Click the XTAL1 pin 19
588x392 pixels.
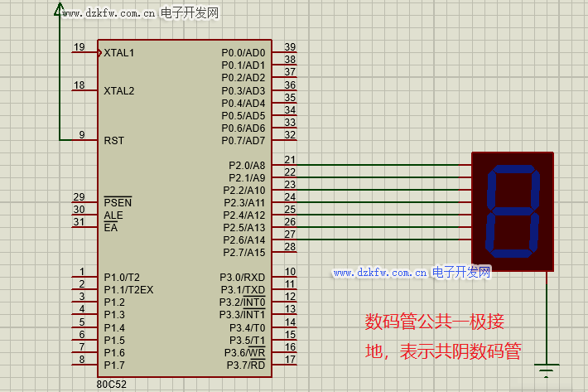coord(84,52)
